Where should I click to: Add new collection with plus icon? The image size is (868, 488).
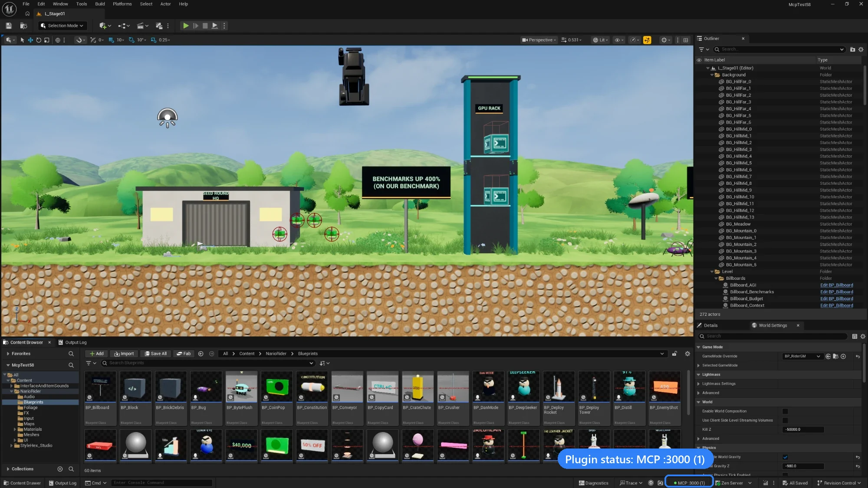[x=60, y=469]
